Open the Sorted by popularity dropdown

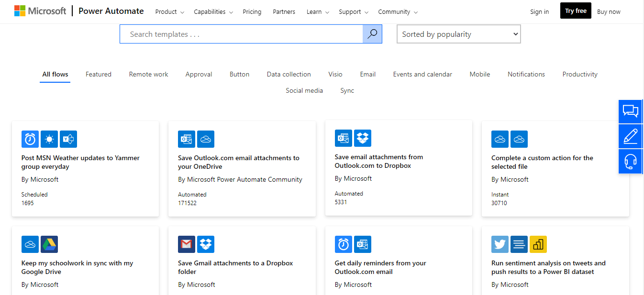[x=458, y=34]
